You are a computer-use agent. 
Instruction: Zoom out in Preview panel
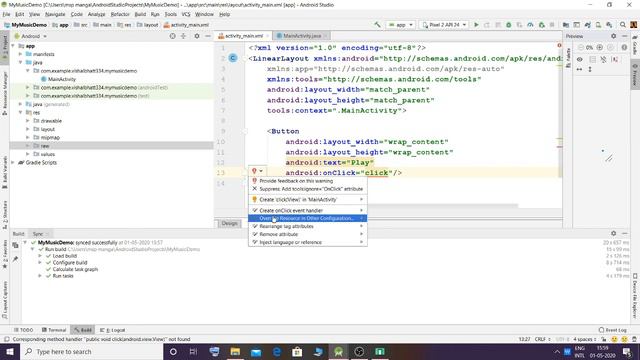point(580,47)
